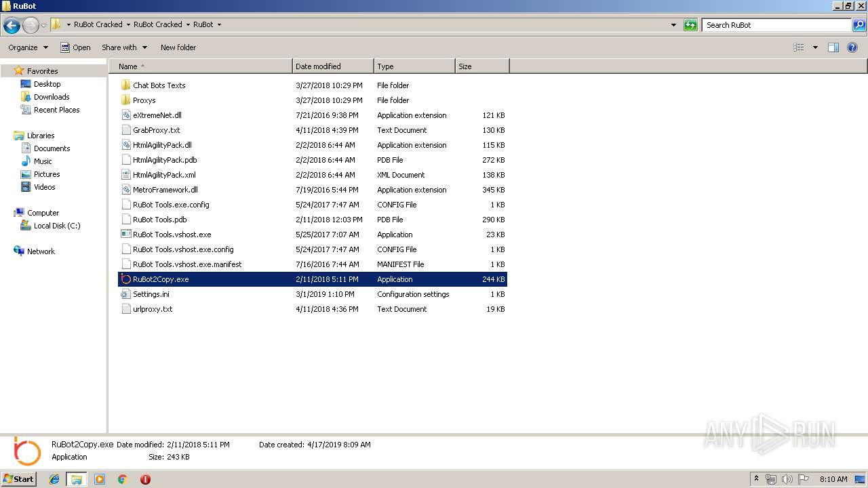
Task: Click the Forward navigation arrow
Action: [x=31, y=25]
